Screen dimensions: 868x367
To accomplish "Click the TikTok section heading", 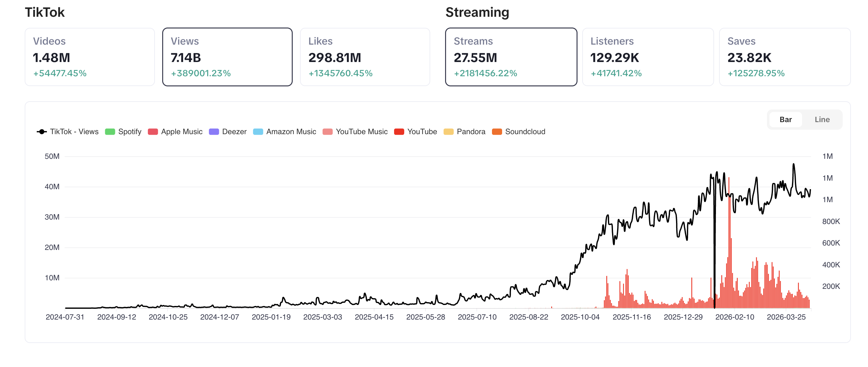I will (x=44, y=12).
